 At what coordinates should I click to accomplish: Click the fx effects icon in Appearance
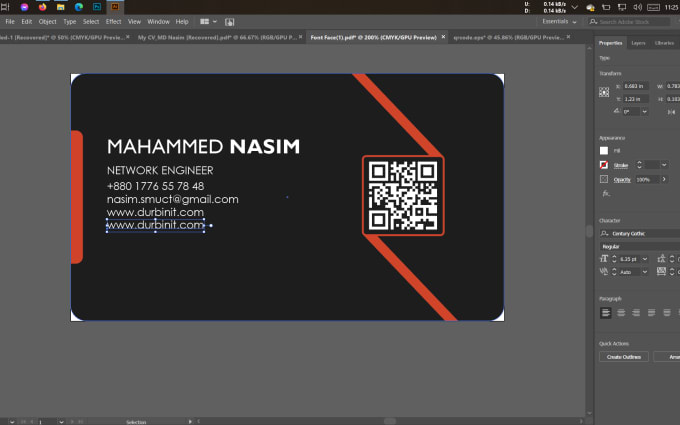click(606, 193)
